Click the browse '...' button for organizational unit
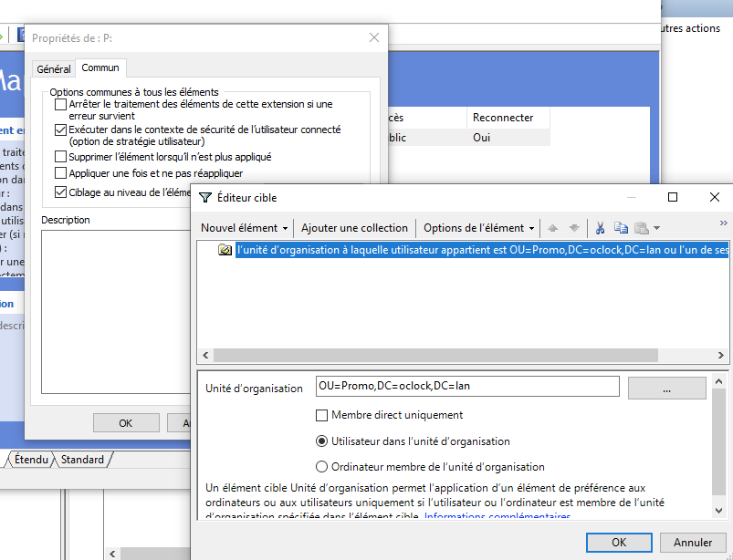Viewport: 733px width, 560px height. pos(666,388)
